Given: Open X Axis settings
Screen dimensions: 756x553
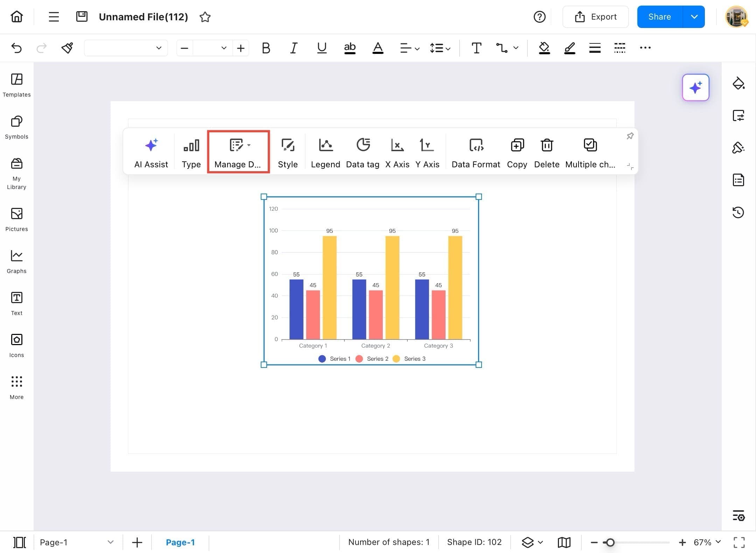Looking at the screenshot, I should (x=397, y=152).
